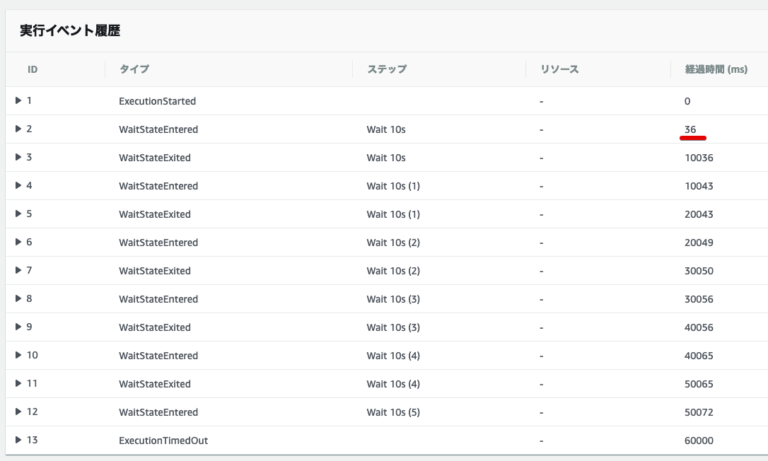Click the タイプ column header
The image size is (768, 461).
coord(134,69)
